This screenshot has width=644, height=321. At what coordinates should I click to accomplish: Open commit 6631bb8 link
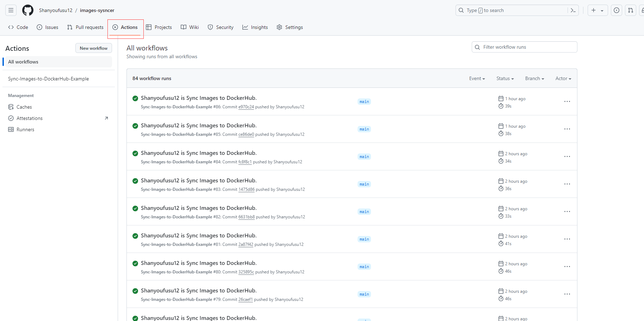(247, 217)
